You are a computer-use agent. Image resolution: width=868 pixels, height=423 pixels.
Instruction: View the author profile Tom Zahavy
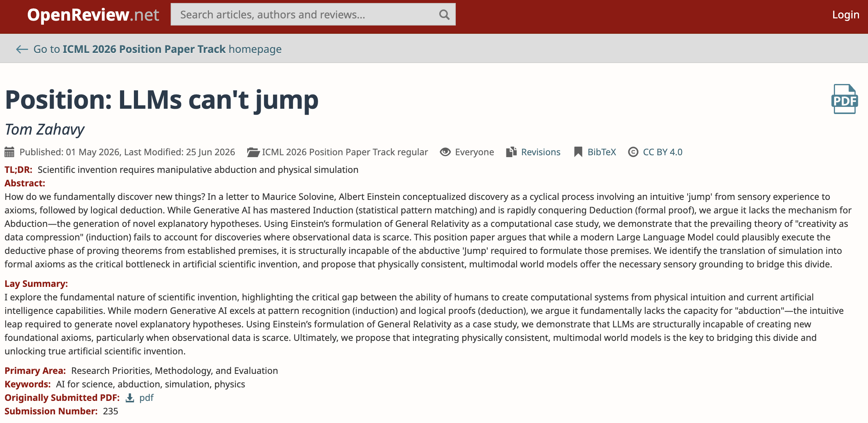(45, 129)
